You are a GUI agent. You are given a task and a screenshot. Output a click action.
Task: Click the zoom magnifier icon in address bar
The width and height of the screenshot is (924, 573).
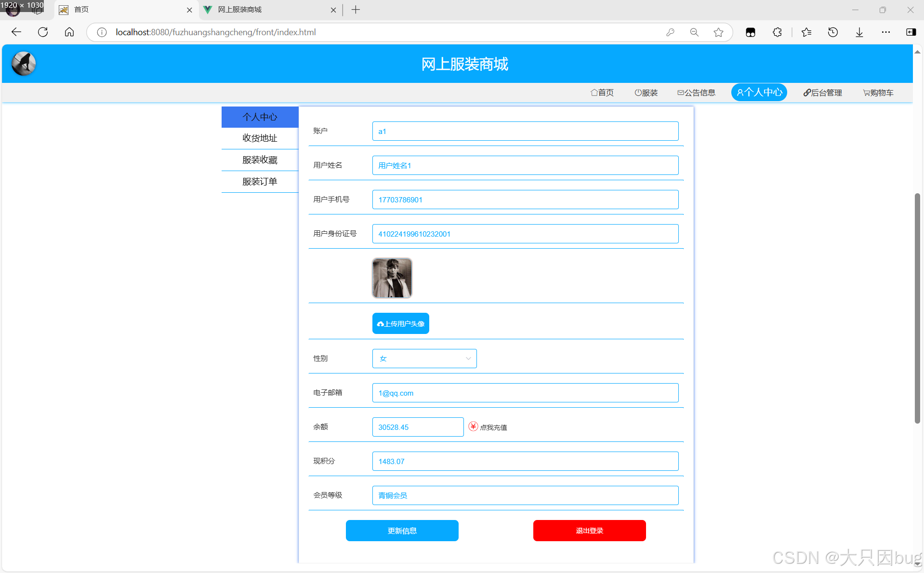tap(694, 32)
